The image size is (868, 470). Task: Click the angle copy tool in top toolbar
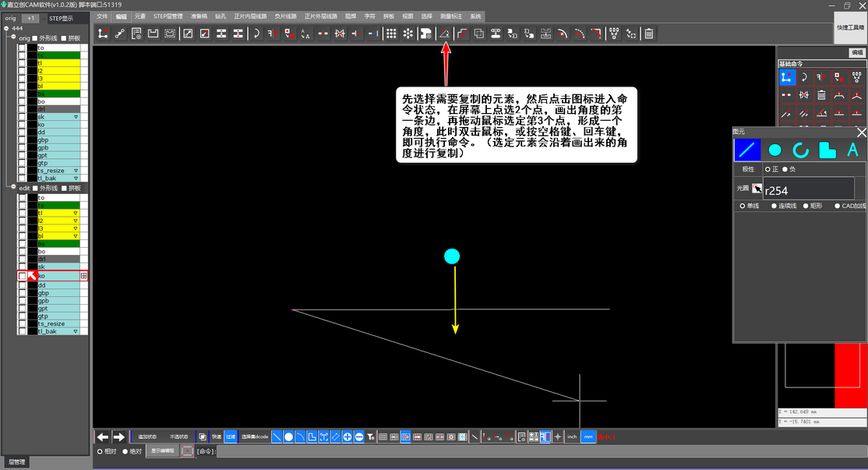[x=444, y=34]
